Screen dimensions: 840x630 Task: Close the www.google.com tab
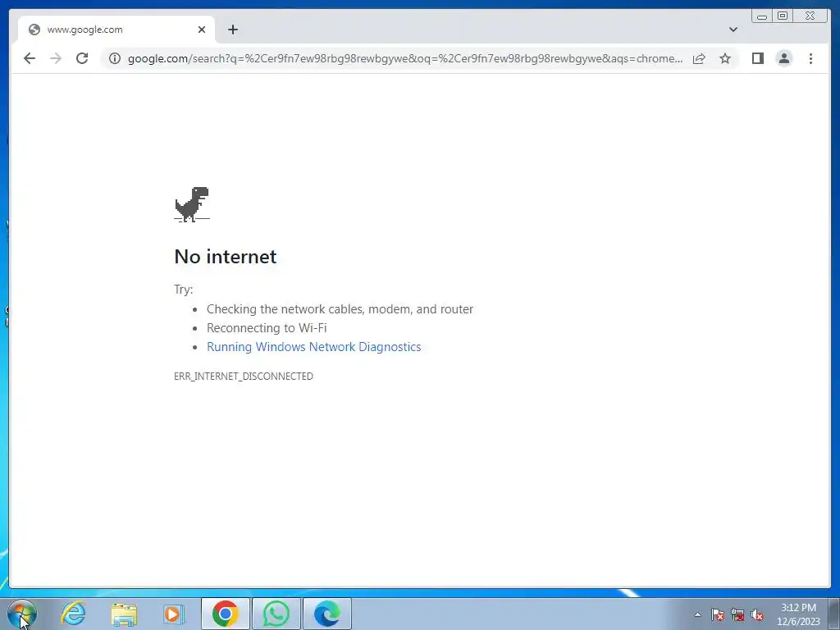pos(202,30)
